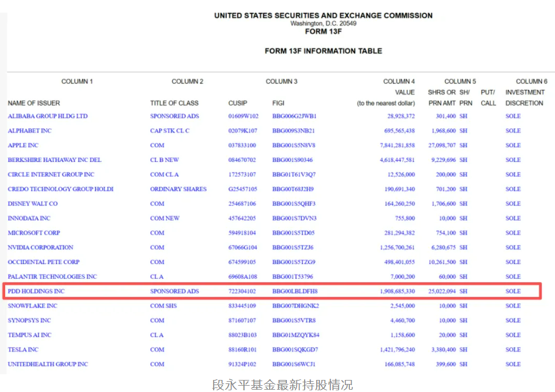This screenshot has height=392, width=555.
Task: Click SOLE discretion in Microsoft row
Action: [513, 233]
